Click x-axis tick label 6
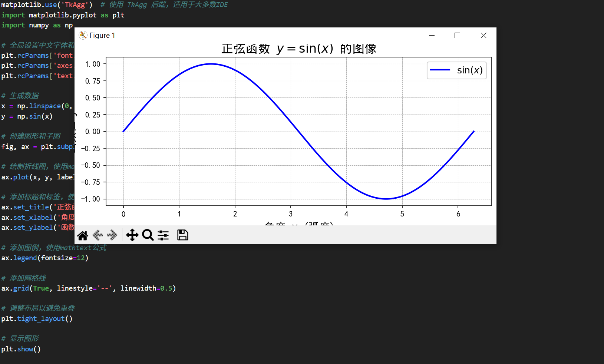Image resolution: width=604 pixels, height=364 pixels. pos(458,214)
